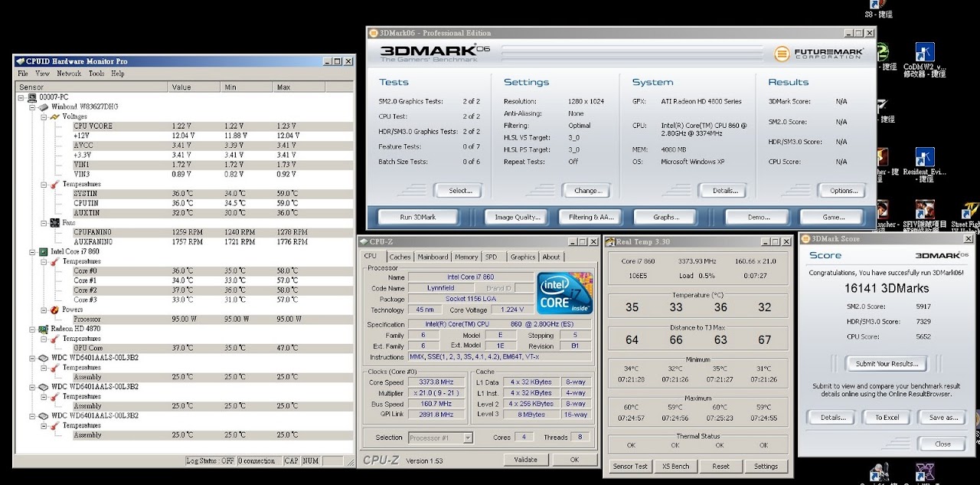The width and height of the screenshot is (980, 485).
Task: Collapse the Intel Core i7 860 node
Action: pyautogui.click(x=33, y=251)
